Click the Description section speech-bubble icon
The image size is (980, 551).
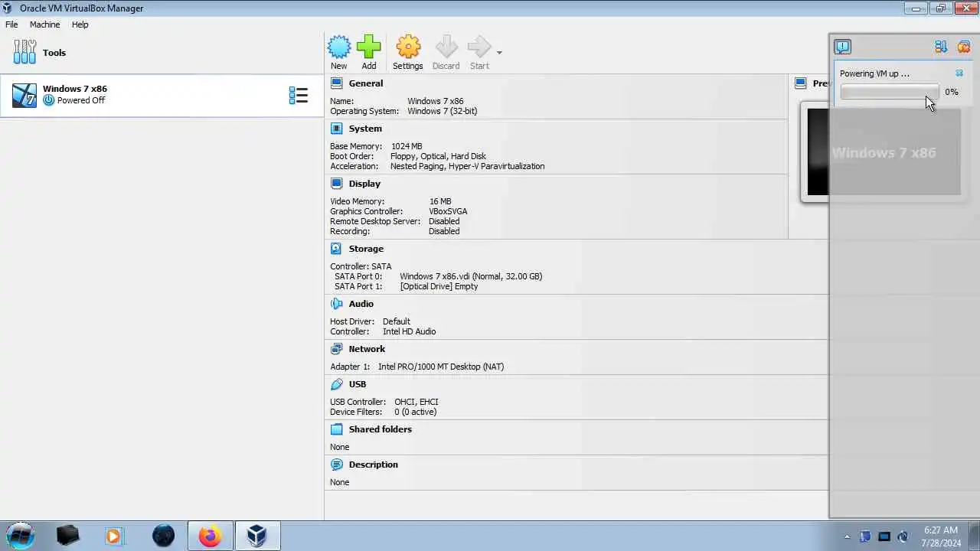[x=336, y=465]
